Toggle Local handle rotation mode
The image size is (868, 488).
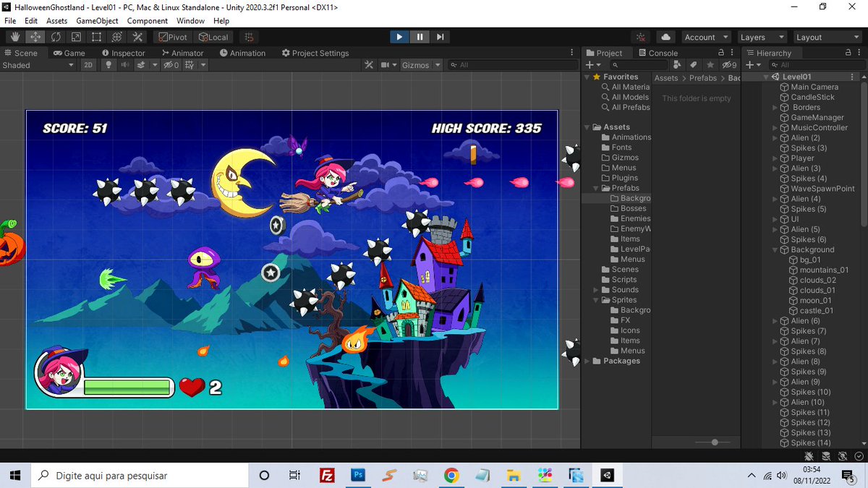coord(213,37)
